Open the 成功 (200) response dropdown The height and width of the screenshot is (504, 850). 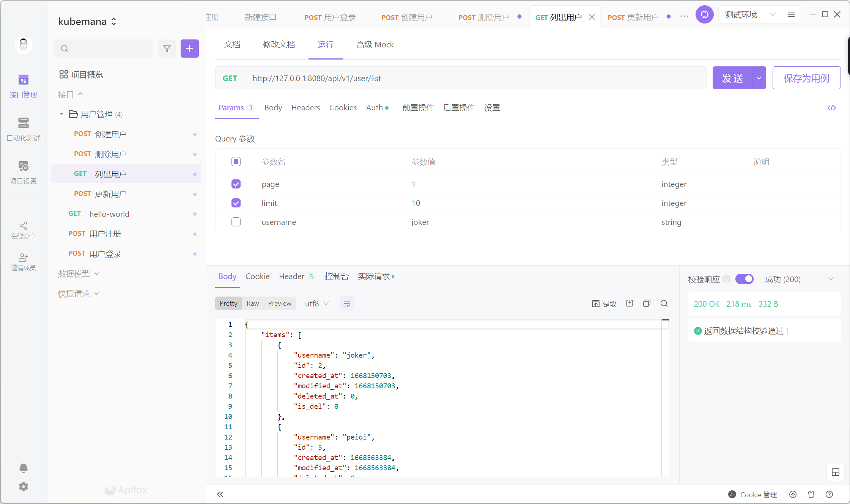point(799,279)
